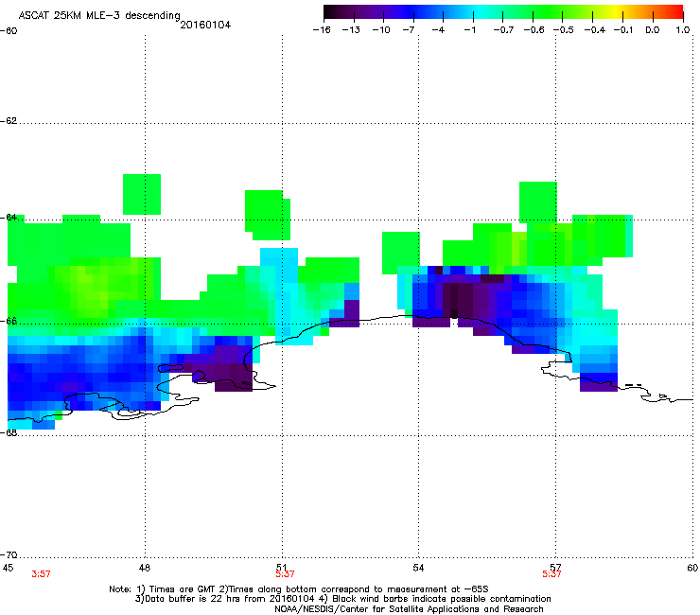Click the longitude label '45'
Viewport: 700px width, 615px height.
(x=8, y=568)
